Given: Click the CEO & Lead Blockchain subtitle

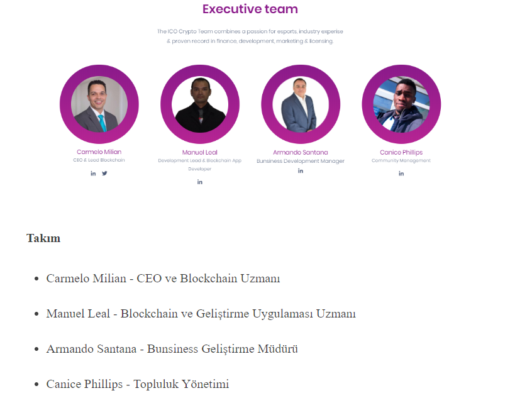Looking at the screenshot, I should (99, 160).
